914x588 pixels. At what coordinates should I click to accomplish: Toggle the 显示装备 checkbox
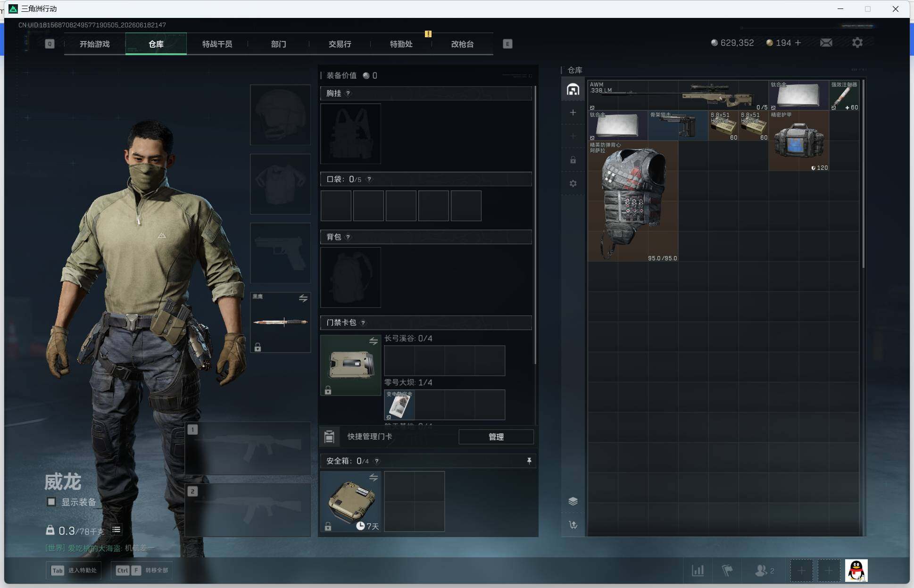pyautogui.click(x=51, y=502)
